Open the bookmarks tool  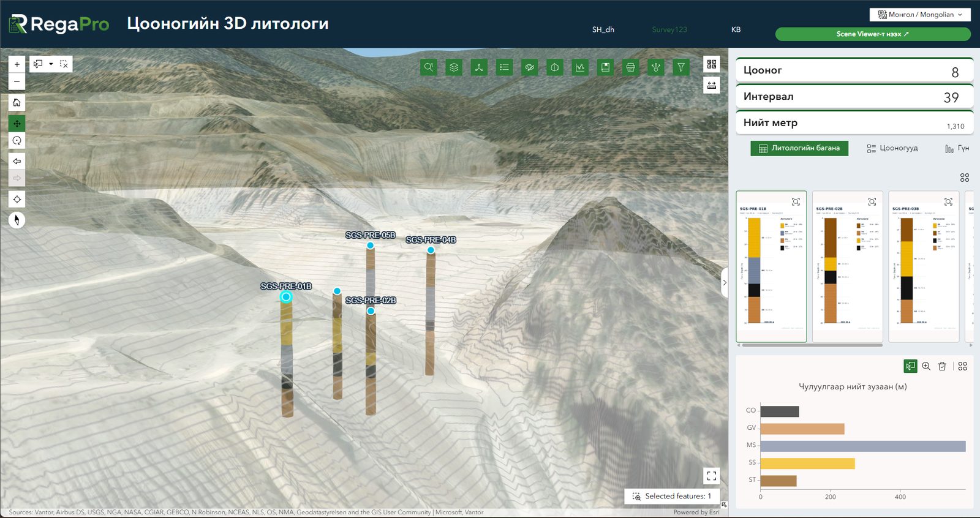coord(605,67)
